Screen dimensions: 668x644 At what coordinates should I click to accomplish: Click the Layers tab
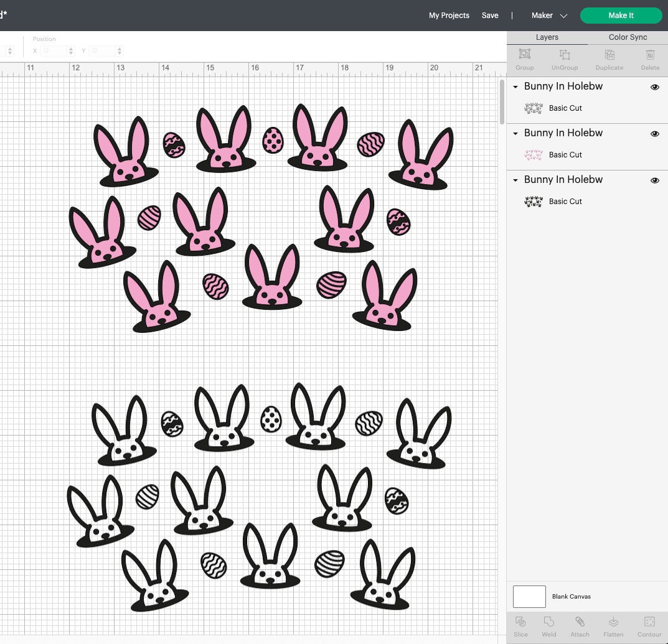[547, 37]
